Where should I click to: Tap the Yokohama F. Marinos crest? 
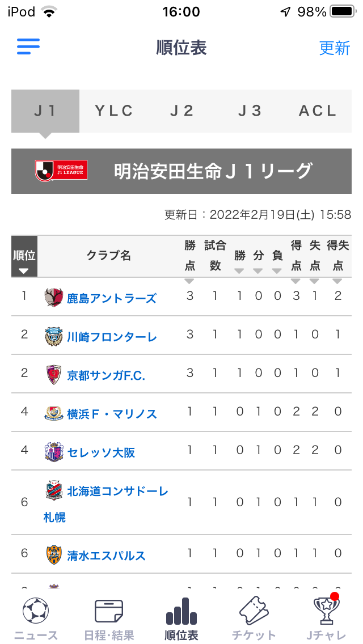[x=54, y=413]
